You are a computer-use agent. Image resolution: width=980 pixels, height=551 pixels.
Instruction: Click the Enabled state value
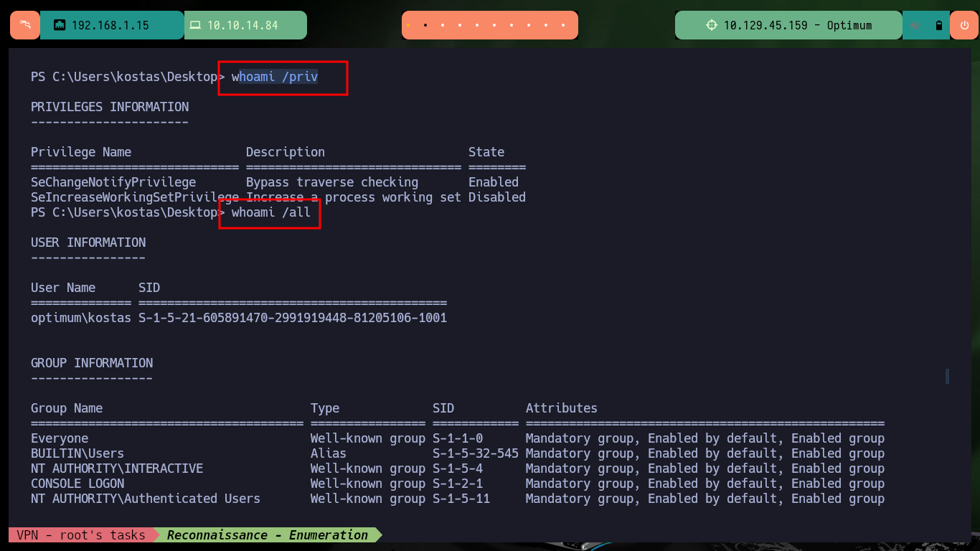(x=494, y=182)
